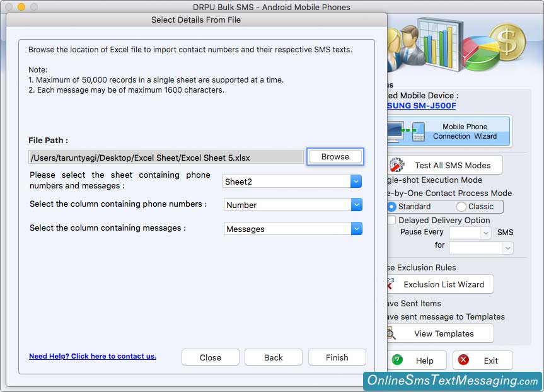The width and height of the screenshot is (544, 392).
Task: Click Need Help contact us link
Action: [93, 356]
